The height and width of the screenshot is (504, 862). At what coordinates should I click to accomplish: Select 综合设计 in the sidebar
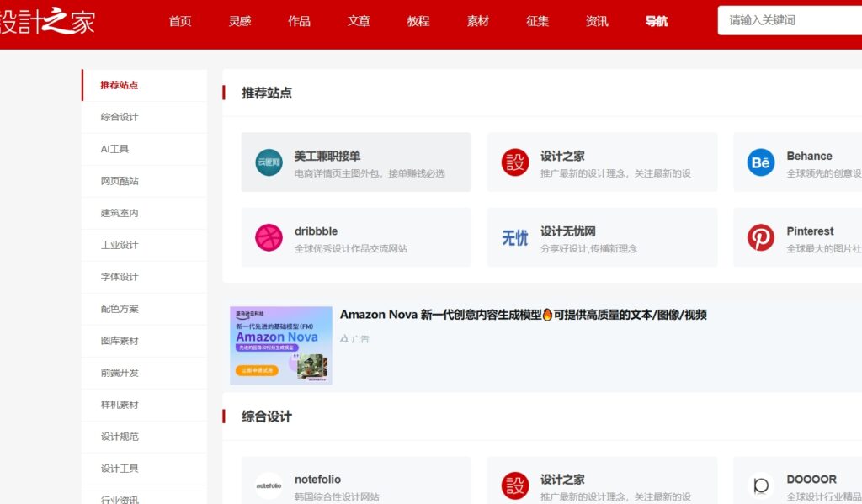145,117
